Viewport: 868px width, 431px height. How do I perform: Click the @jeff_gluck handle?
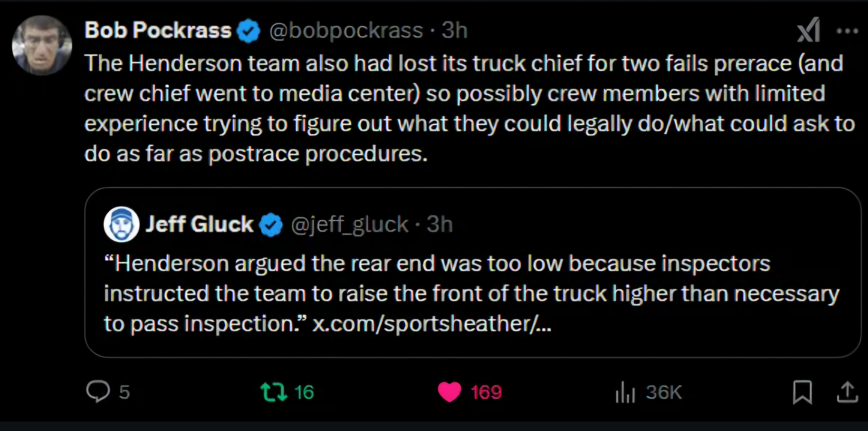[349, 224]
